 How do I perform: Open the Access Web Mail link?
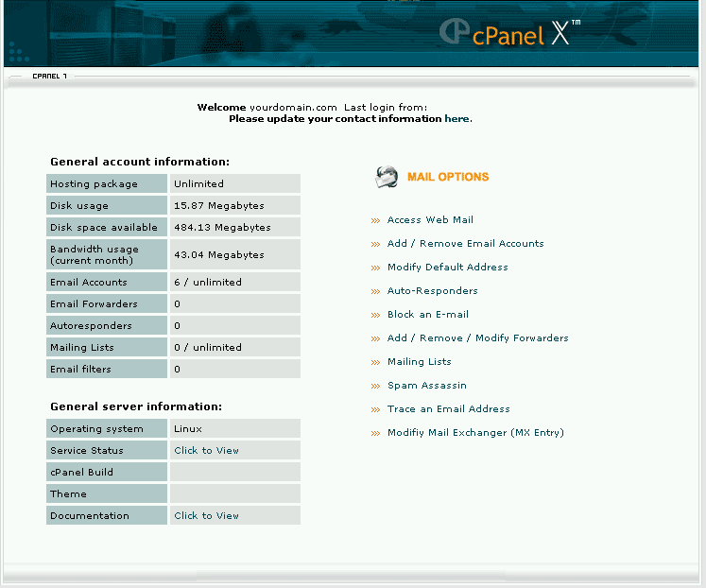pyautogui.click(x=430, y=220)
